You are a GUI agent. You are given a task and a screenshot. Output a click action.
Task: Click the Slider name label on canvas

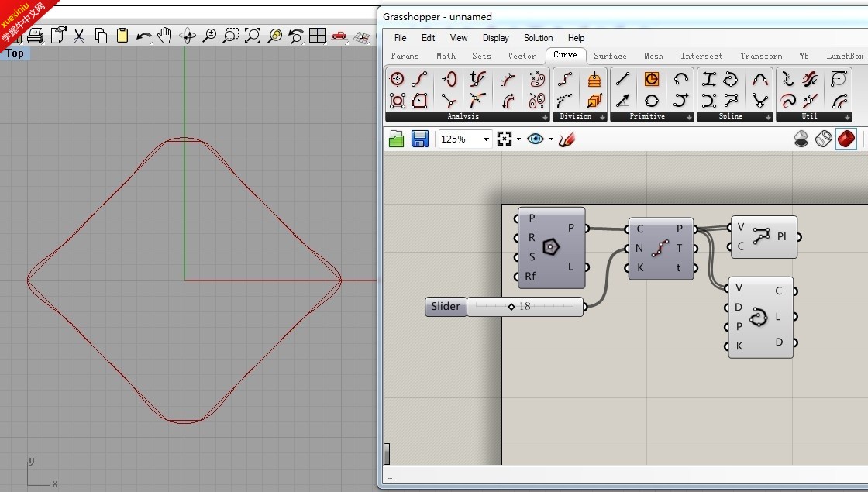click(446, 307)
